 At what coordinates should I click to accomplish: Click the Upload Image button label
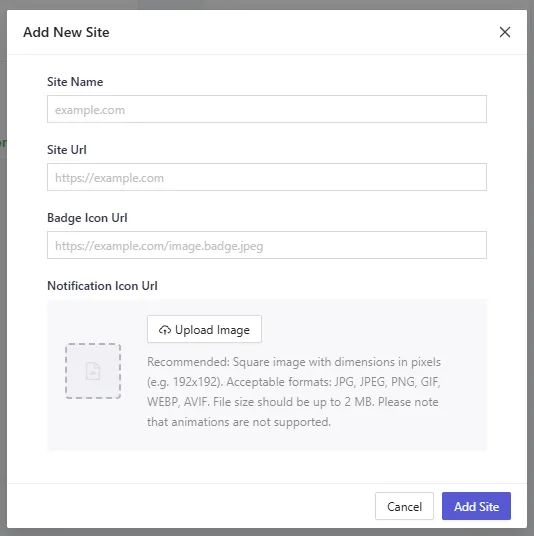[x=212, y=330]
